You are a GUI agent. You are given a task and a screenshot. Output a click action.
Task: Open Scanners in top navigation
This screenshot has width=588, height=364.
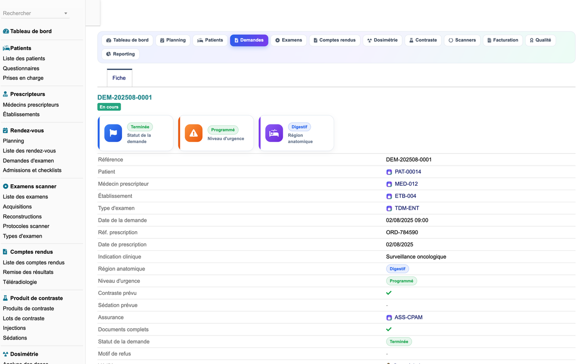[x=462, y=40]
